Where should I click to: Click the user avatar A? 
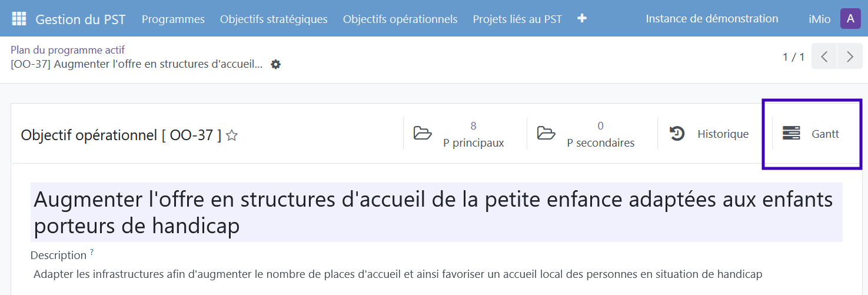point(850,19)
